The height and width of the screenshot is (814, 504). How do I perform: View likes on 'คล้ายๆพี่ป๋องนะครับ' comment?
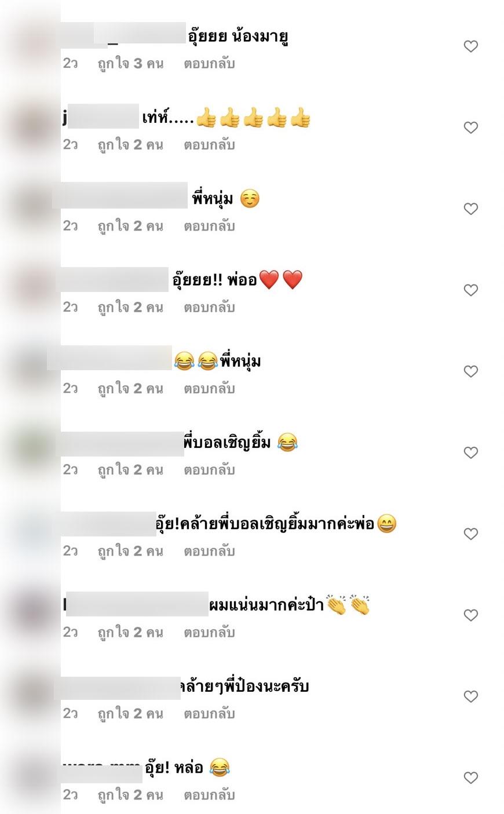tap(131, 714)
